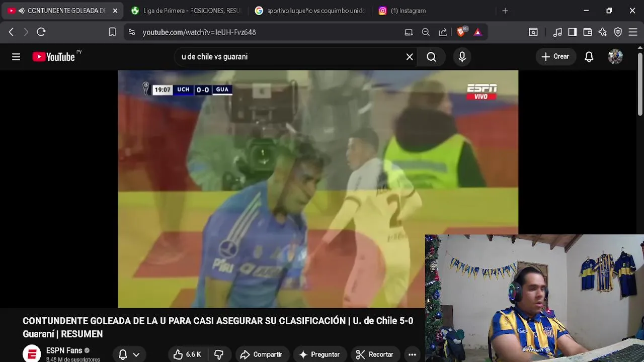Switch to the Instagram tab
The width and height of the screenshot is (644, 362).
[x=433, y=11]
